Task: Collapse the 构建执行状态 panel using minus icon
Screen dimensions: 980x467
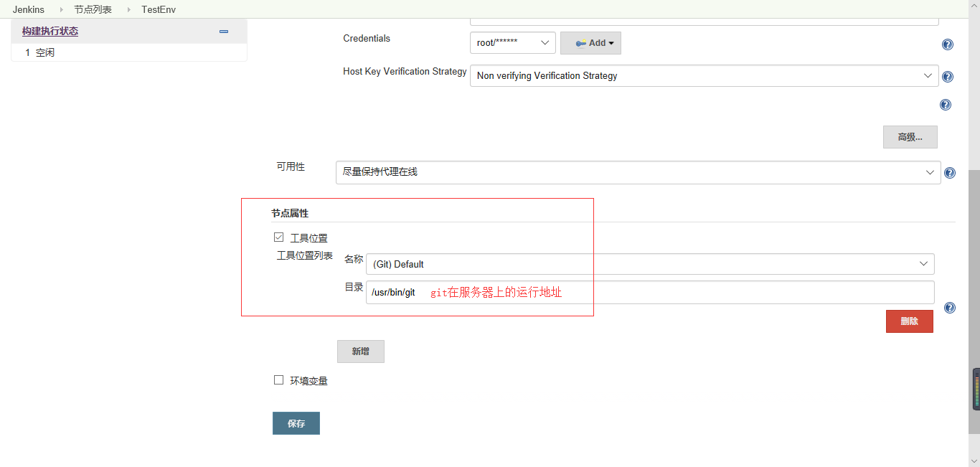Action: point(224,32)
